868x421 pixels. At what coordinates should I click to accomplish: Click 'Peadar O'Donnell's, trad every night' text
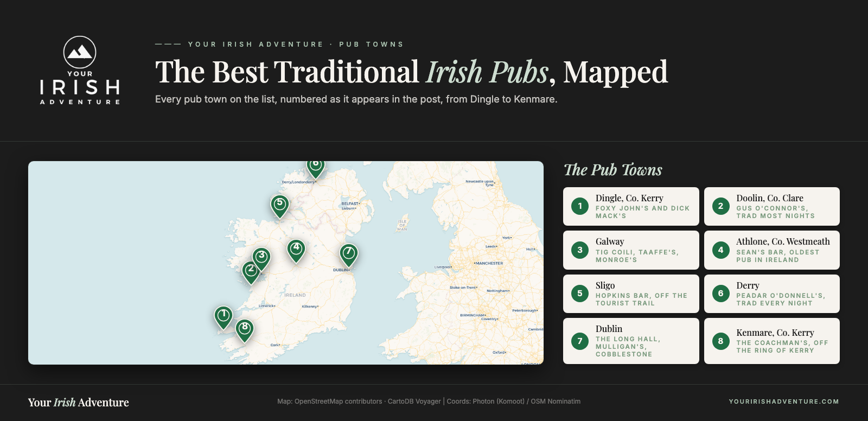click(x=781, y=299)
